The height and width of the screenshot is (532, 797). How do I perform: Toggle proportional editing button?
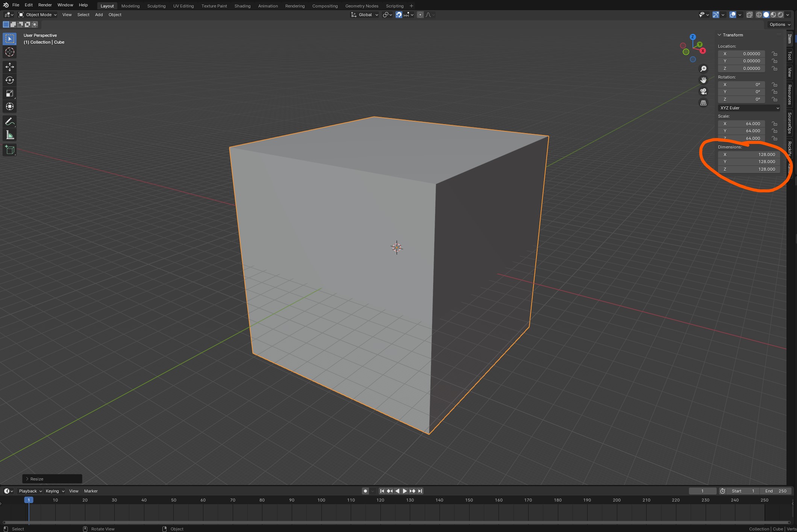420,15
